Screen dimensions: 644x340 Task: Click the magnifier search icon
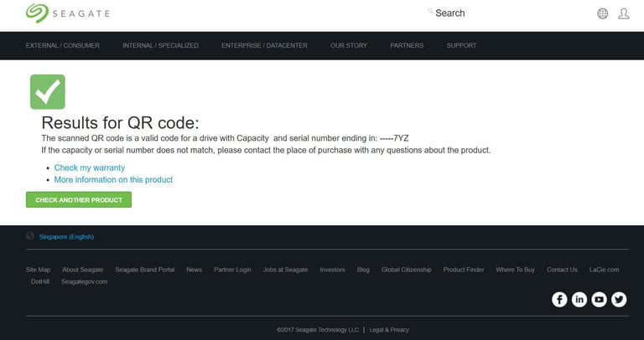(430, 11)
